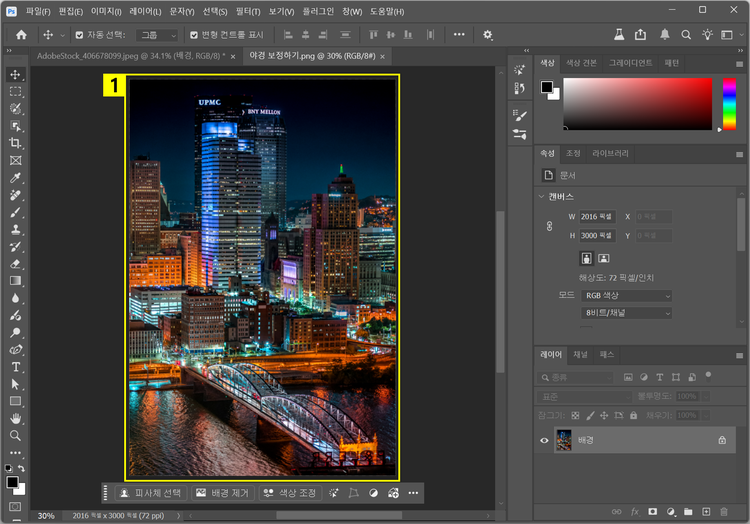Collapse the 캔버스 section
The width and height of the screenshot is (750, 524).
(542, 197)
